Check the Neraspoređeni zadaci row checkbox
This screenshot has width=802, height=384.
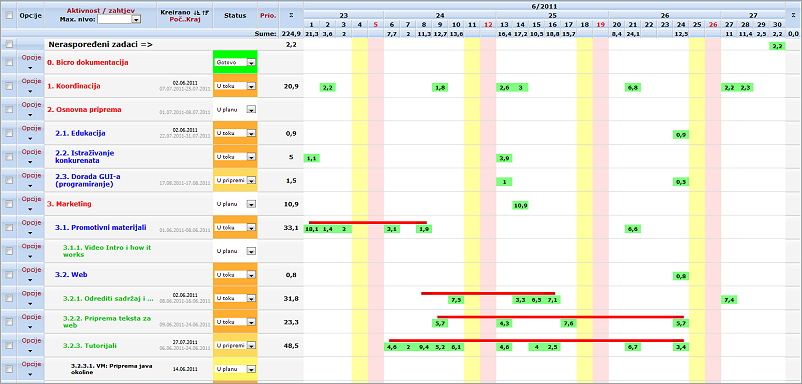click(8, 45)
